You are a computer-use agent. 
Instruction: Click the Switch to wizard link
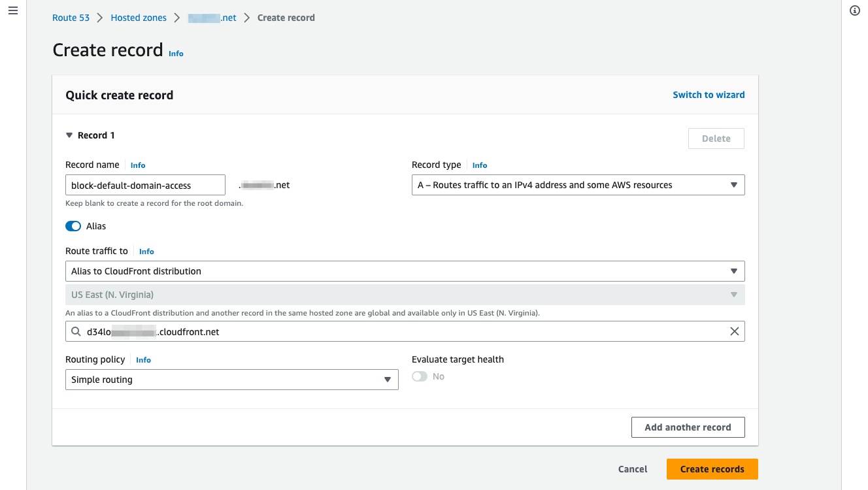[709, 95]
